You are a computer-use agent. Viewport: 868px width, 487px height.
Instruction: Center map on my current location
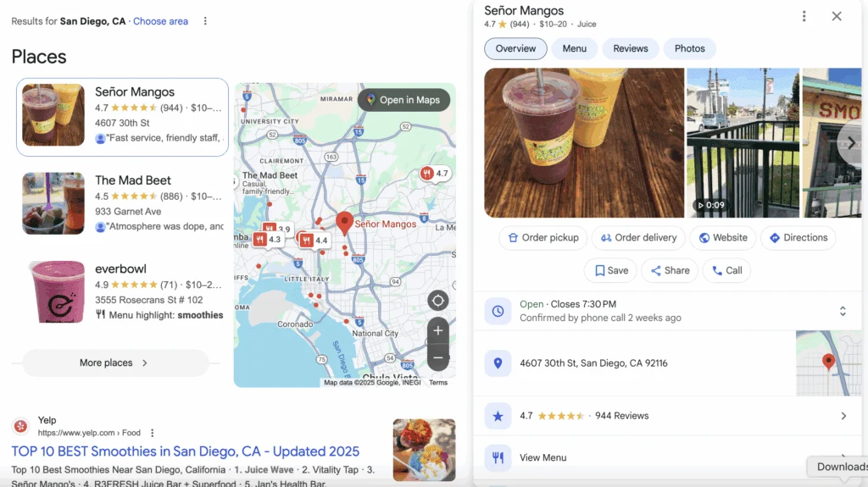(x=438, y=301)
